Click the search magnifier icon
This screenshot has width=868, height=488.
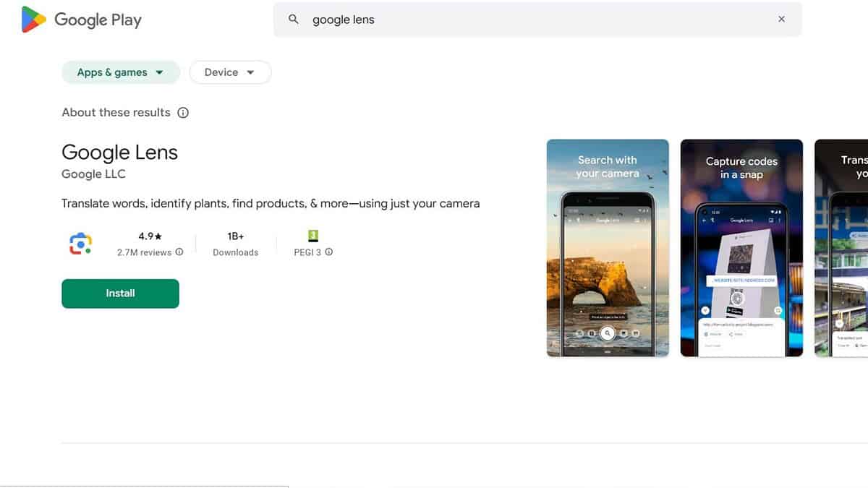click(x=294, y=20)
